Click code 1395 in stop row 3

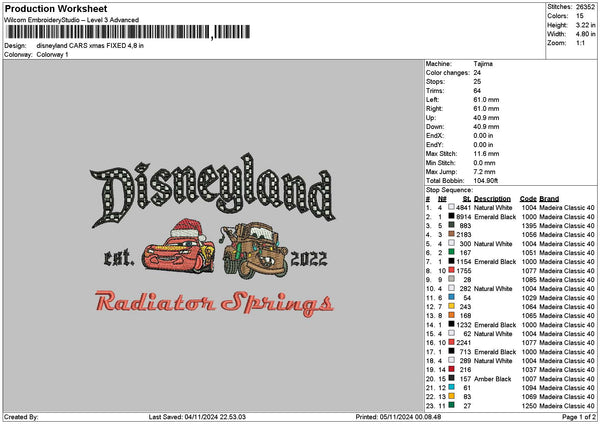tap(529, 225)
